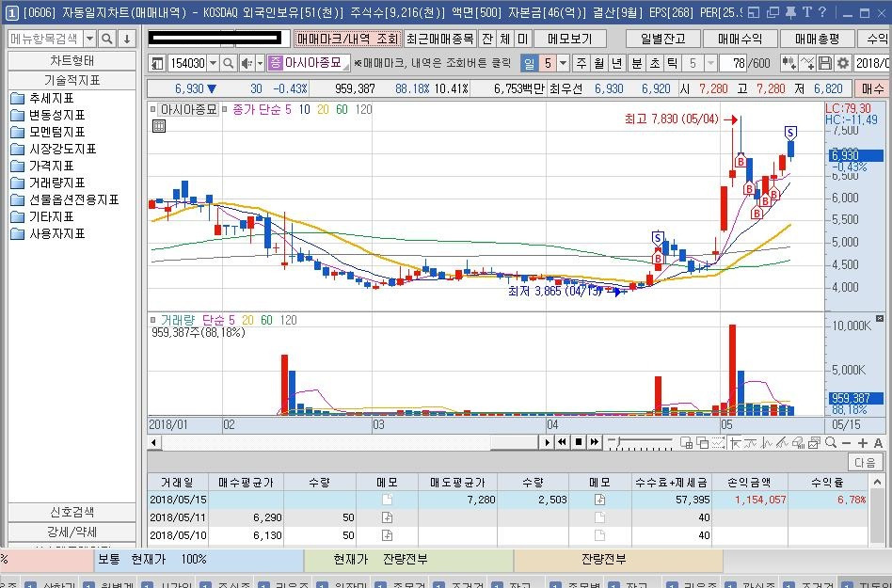
Task: Click 최근매매종목 button
Action: pos(439,39)
